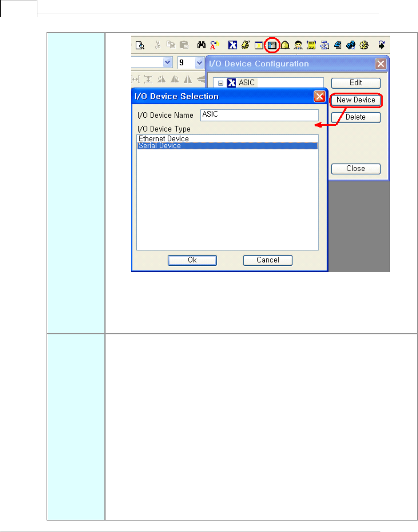Click the Edit button
Image resolution: width=418 pixels, height=532 pixels.
[x=356, y=83]
